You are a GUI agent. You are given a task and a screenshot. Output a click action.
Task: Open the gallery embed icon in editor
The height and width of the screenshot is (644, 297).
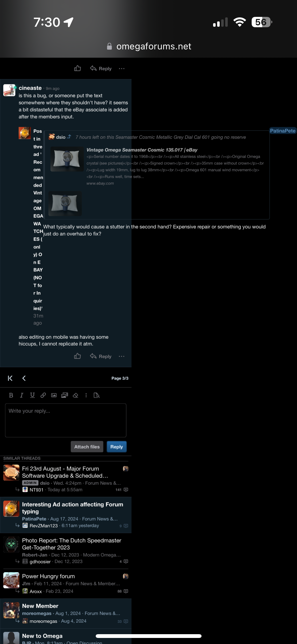coord(64,395)
